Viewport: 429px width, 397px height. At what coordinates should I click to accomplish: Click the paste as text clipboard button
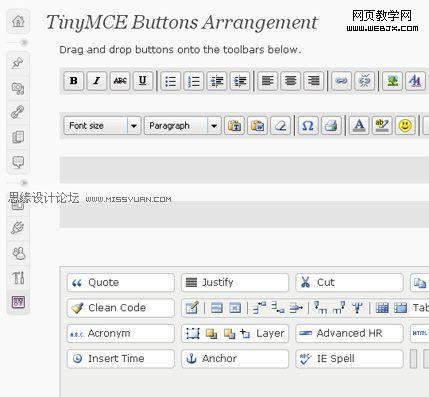pyautogui.click(x=235, y=126)
